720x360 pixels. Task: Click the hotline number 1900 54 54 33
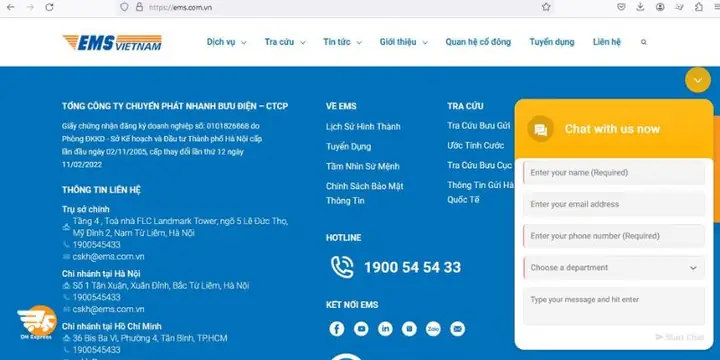click(x=412, y=268)
